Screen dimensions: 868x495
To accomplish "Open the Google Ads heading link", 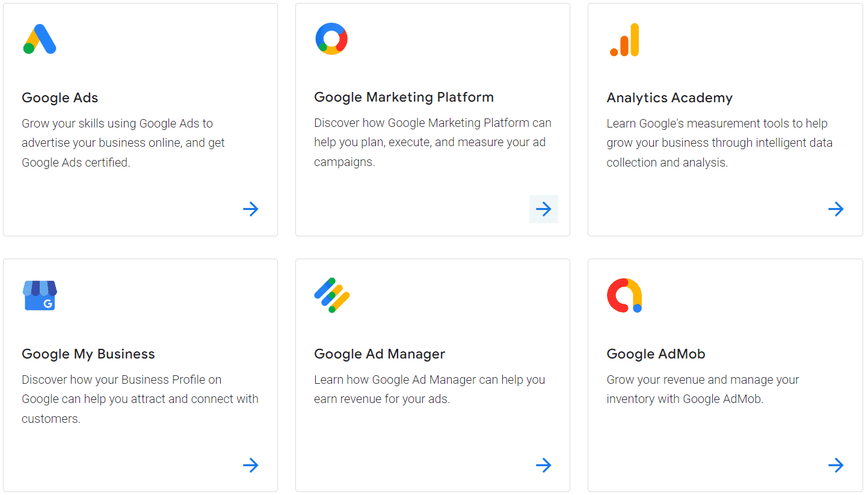I will click(x=60, y=97).
